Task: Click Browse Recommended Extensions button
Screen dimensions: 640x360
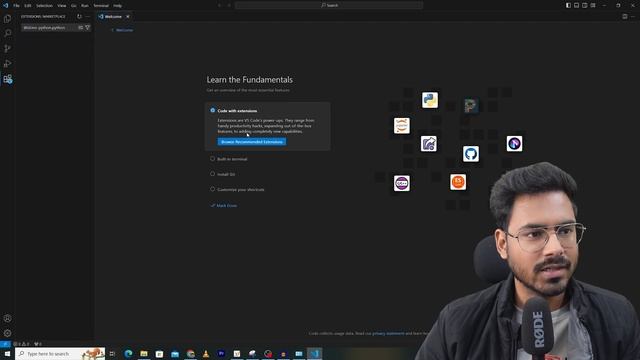Action: pos(252,142)
